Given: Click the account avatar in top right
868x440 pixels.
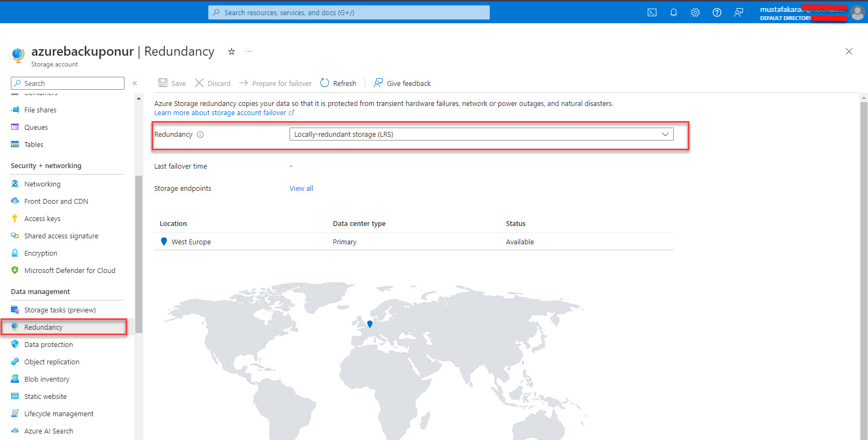Looking at the screenshot, I should click(857, 12).
